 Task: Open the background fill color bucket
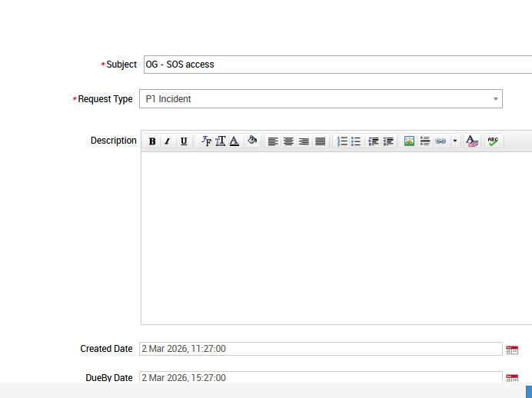(252, 141)
